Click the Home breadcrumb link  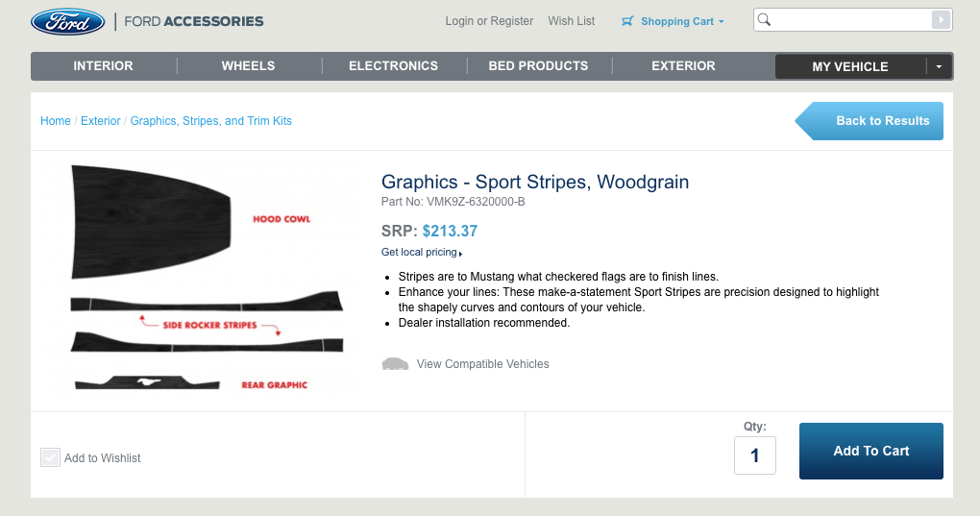56,121
